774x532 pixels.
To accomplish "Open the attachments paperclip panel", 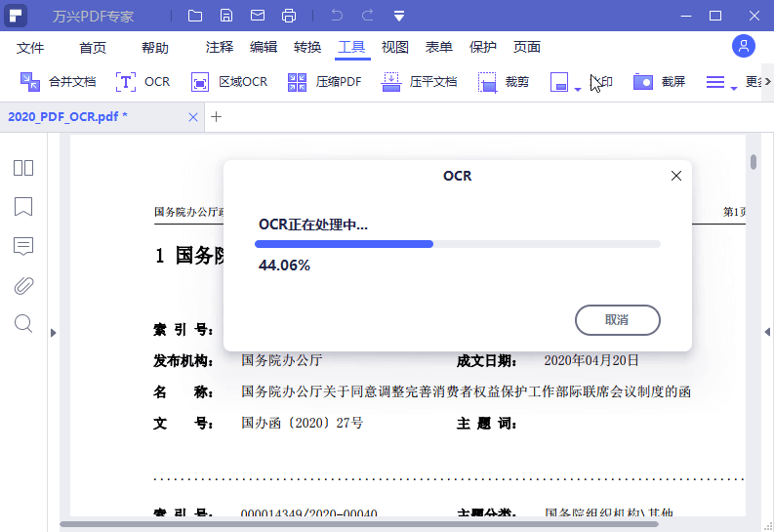I will pyautogui.click(x=23, y=285).
